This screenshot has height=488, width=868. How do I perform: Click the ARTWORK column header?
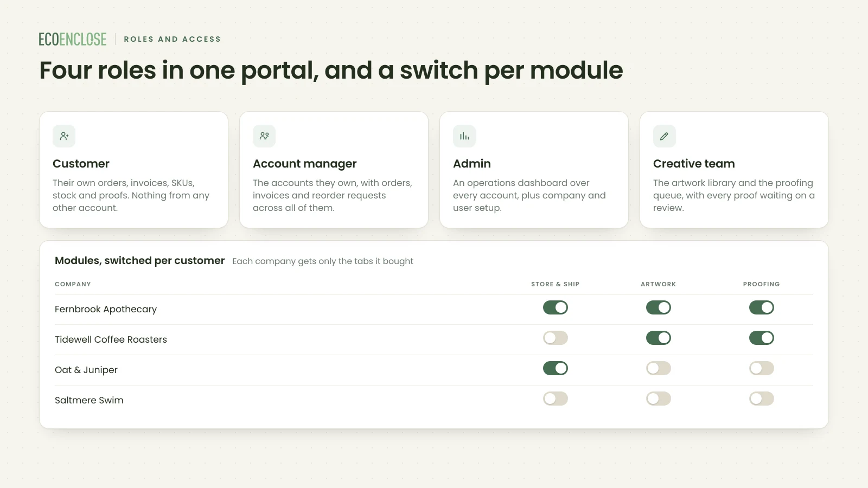(659, 284)
